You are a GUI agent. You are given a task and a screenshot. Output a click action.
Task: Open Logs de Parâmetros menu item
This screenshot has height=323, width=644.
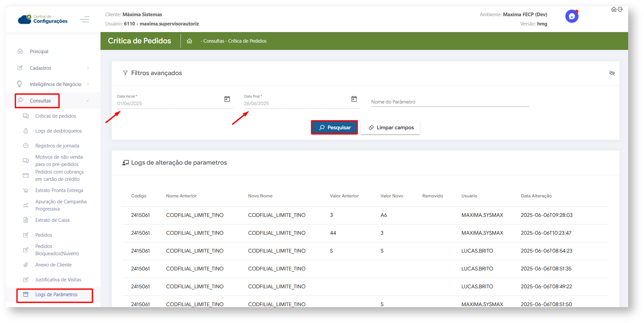coord(56,295)
